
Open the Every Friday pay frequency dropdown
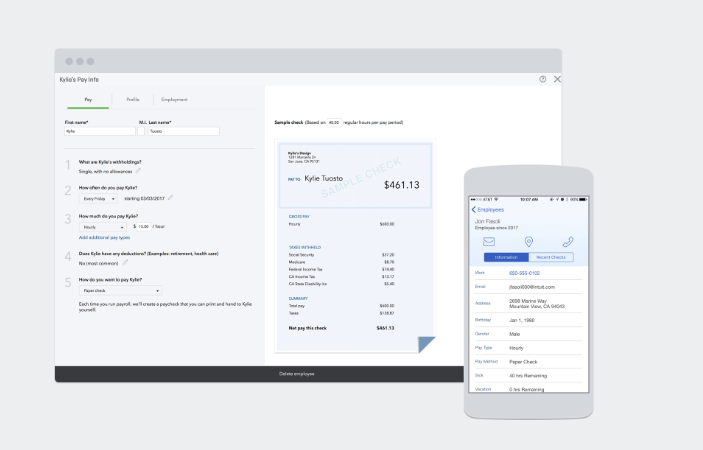[99, 199]
